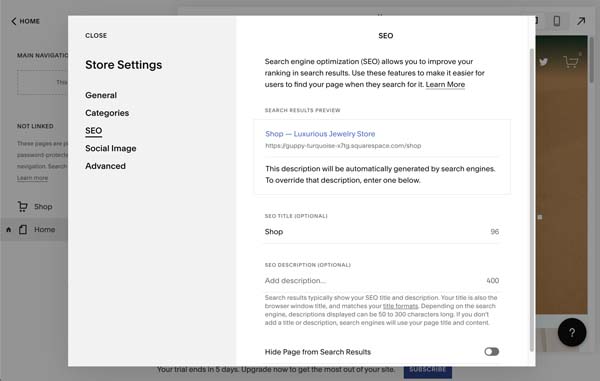Close the Store Settings dialog
The width and height of the screenshot is (600, 381).
pos(96,36)
